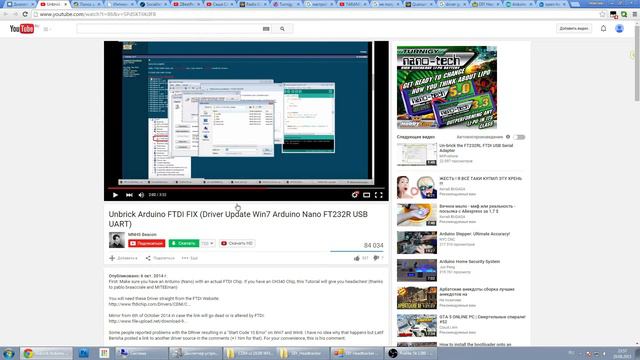The height and width of the screenshot is (360, 640).
Task: Skip to the next video
Action: point(129,195)
